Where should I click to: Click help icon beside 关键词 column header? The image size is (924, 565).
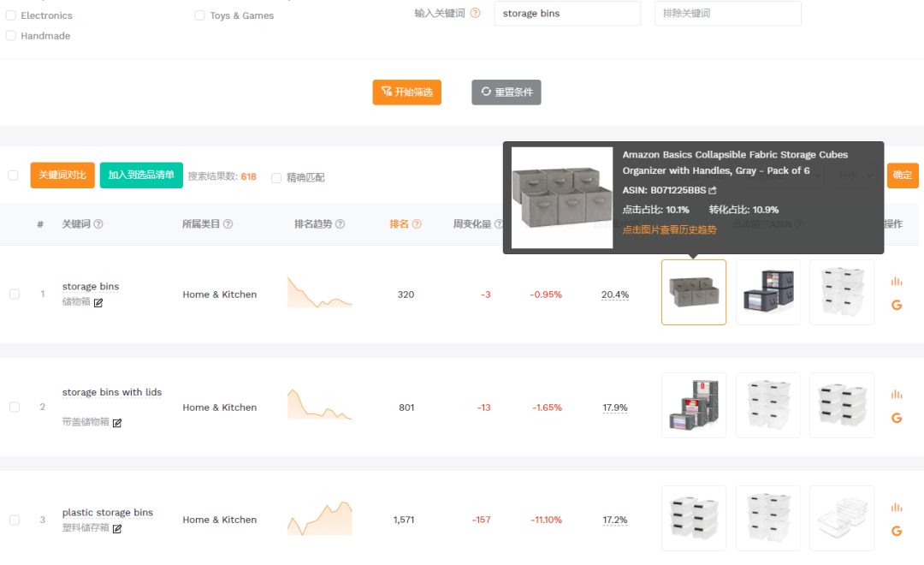pyautogui.click(x=98, y=224)
